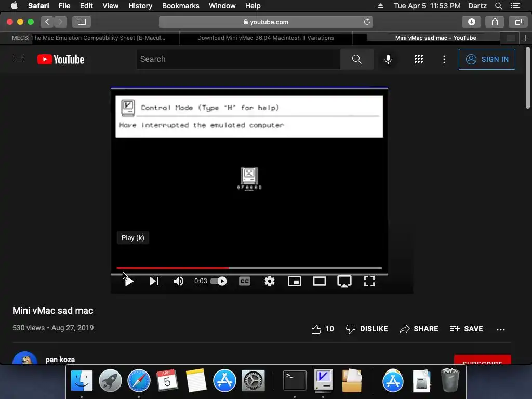Mute the video volume

click(x=179, y=281)
